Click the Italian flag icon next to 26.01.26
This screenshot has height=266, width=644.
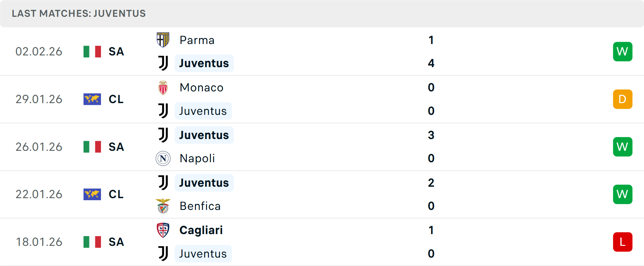pyautogui.click(x=92, y=147)
